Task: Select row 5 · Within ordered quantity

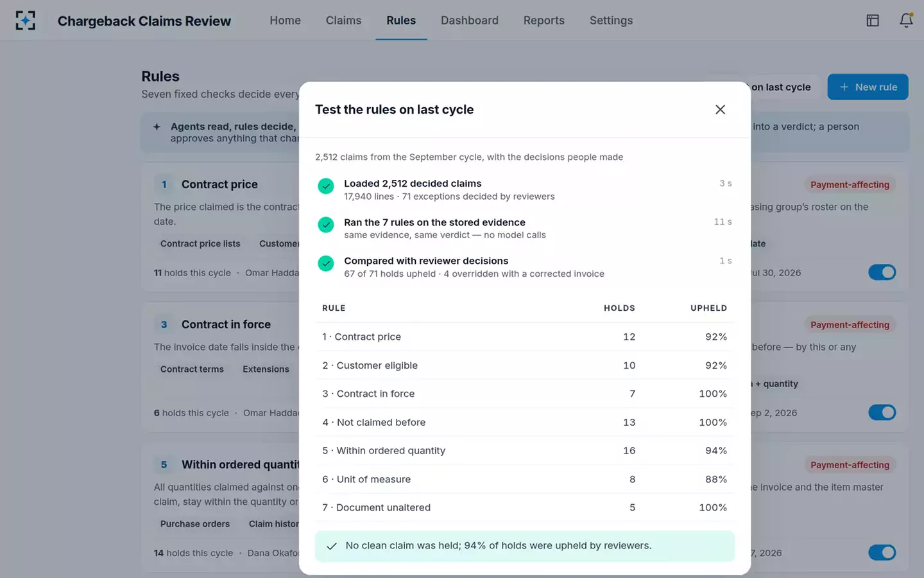Action: 525,451
